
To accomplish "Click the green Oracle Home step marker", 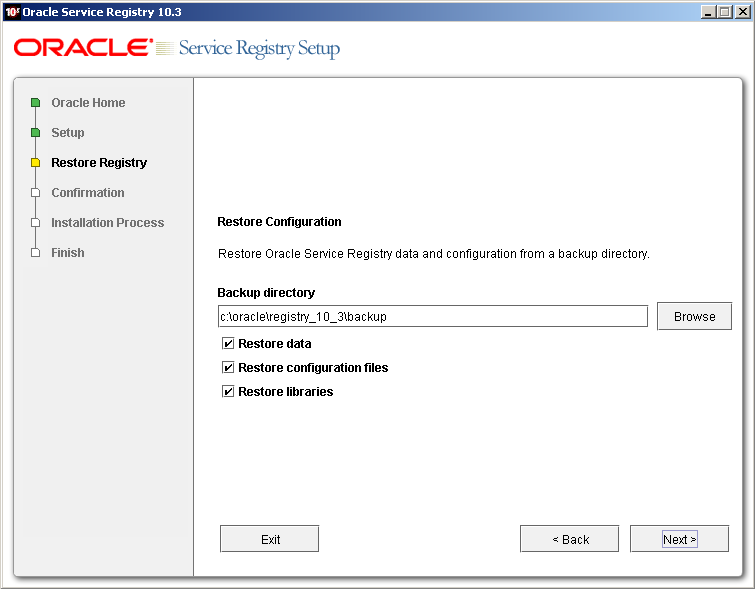I will (35, 103).
